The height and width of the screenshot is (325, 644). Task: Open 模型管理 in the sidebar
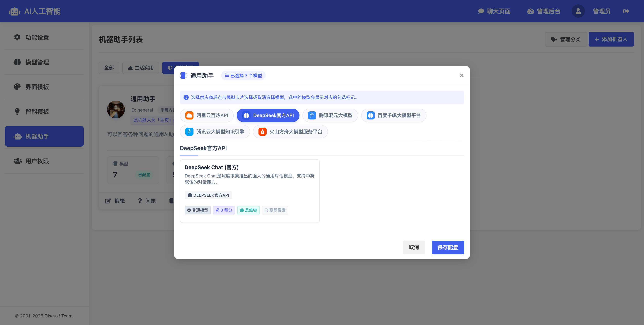(44, 62)
